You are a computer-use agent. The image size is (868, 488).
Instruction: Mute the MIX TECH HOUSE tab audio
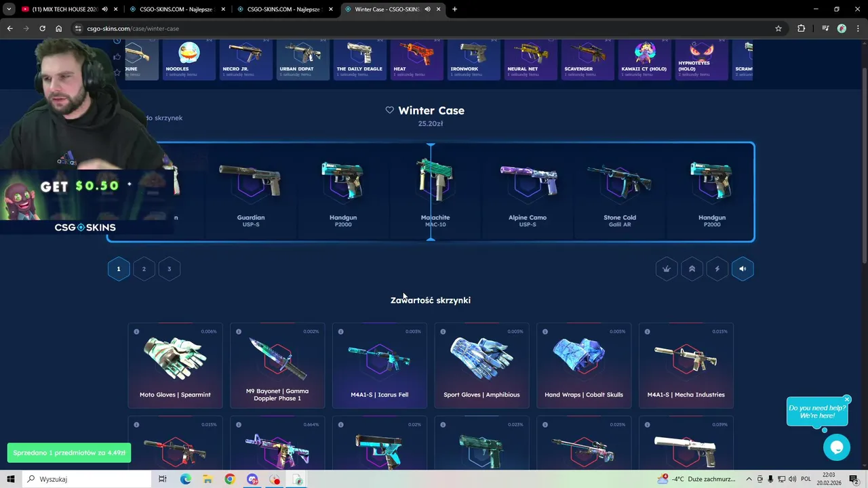tap(104, 9)
